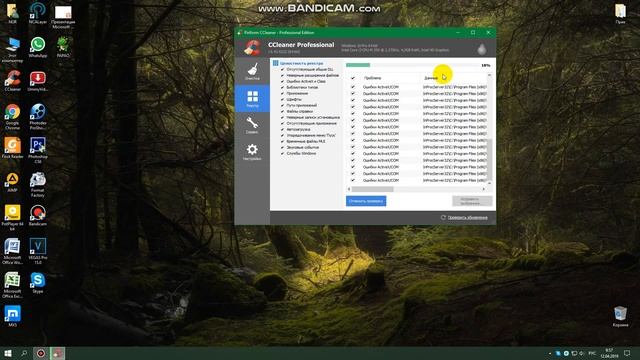This screenshot has width=640, height=360.
Task: Open the VEGAS Pro 13.0 desktop shortcut
Action: (x=38, y=251)
